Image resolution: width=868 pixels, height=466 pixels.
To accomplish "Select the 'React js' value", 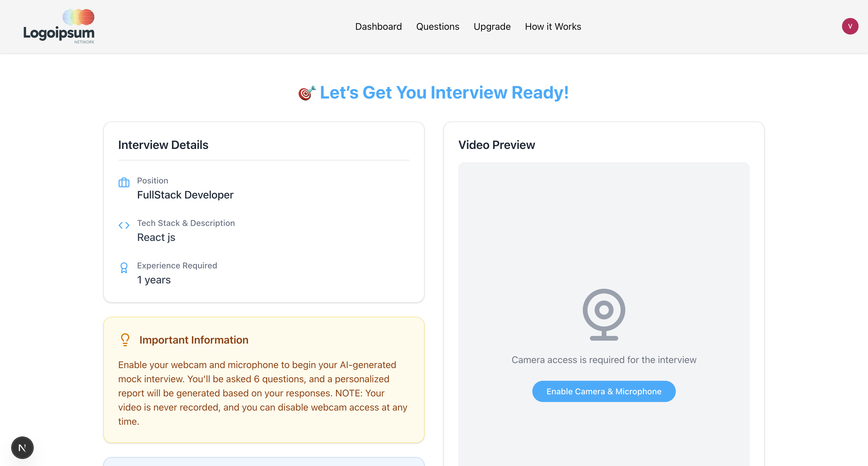I will pyautogui.click(x=156, y=237).
